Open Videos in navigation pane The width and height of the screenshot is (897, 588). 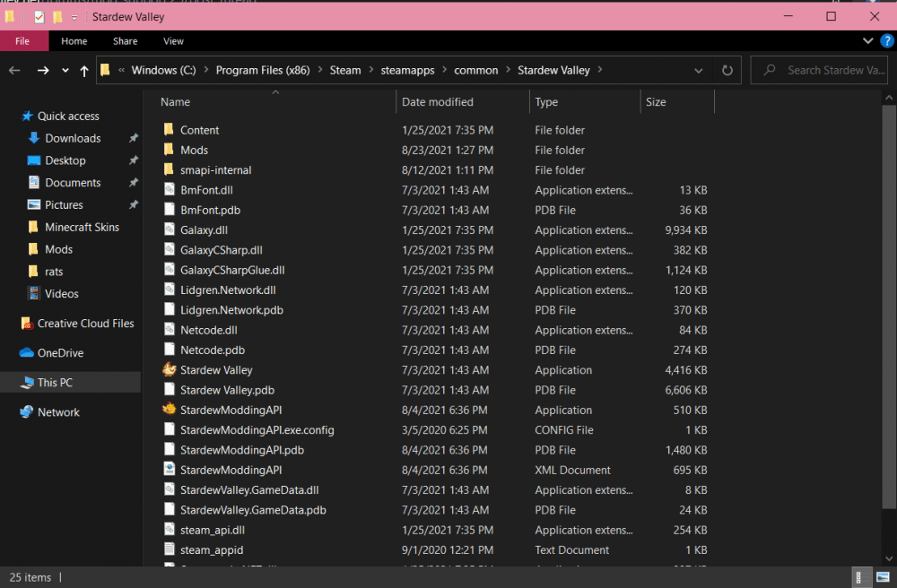62,294
